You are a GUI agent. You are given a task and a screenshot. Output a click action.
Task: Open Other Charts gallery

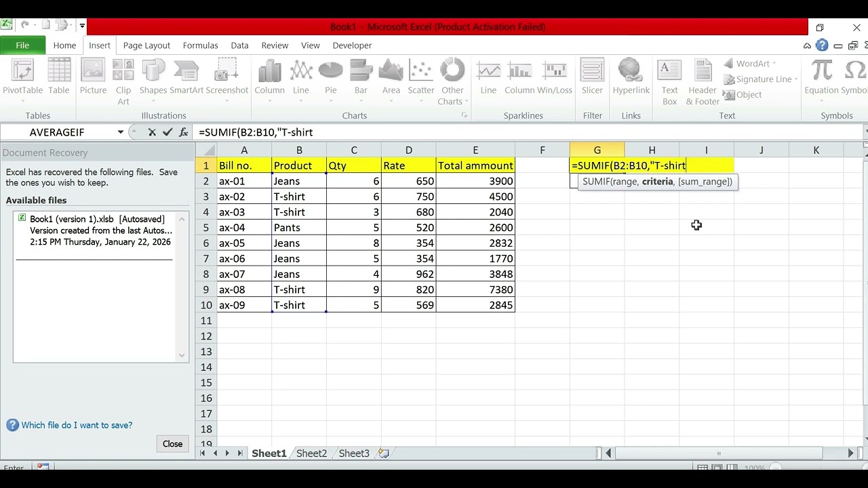click(452, 81)
